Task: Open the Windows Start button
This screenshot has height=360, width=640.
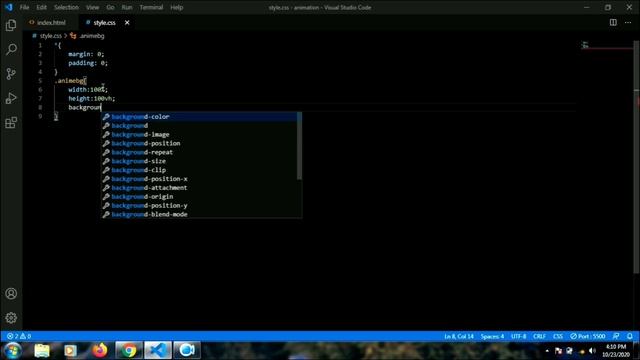Action: (12, 351)
